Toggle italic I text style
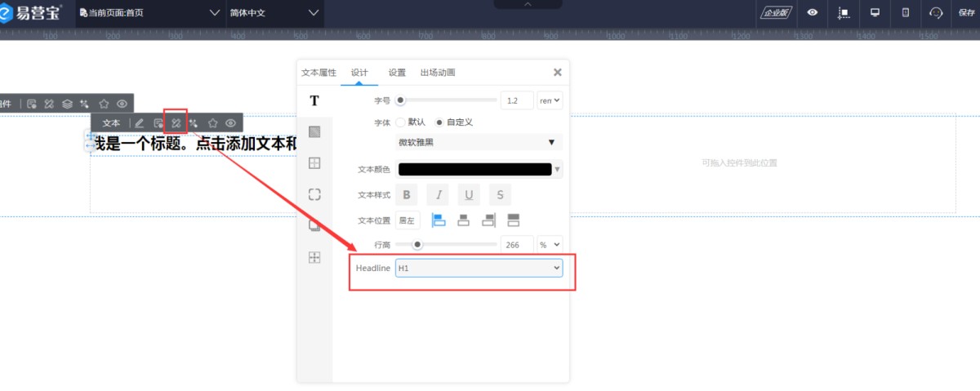The height and width of the screenshot is (391, 980). click(438, 195)
